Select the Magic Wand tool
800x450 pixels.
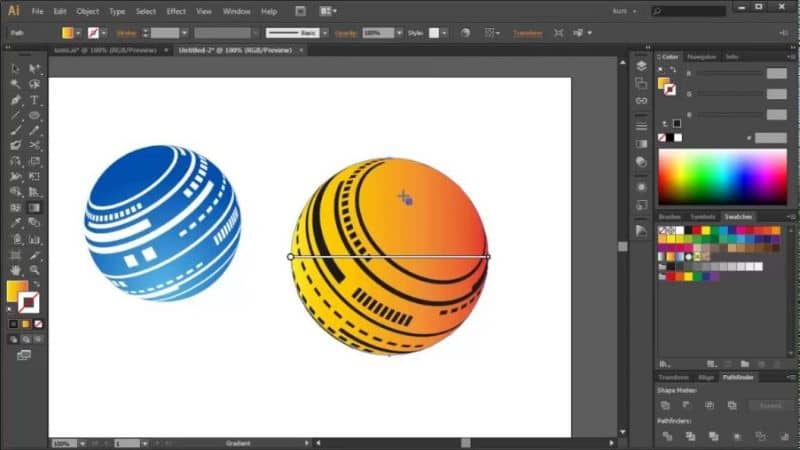click(x=16, y=84)
